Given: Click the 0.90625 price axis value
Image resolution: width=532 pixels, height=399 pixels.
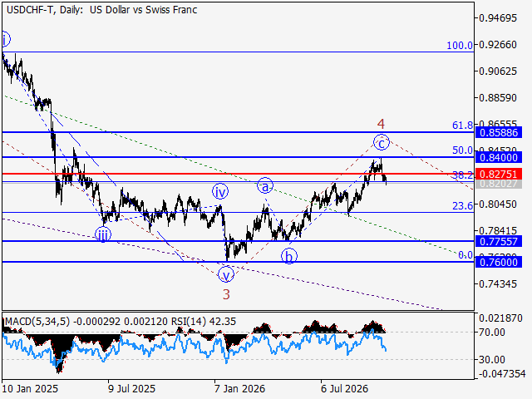Looking at the screenshot, I should tap(498, 71).
